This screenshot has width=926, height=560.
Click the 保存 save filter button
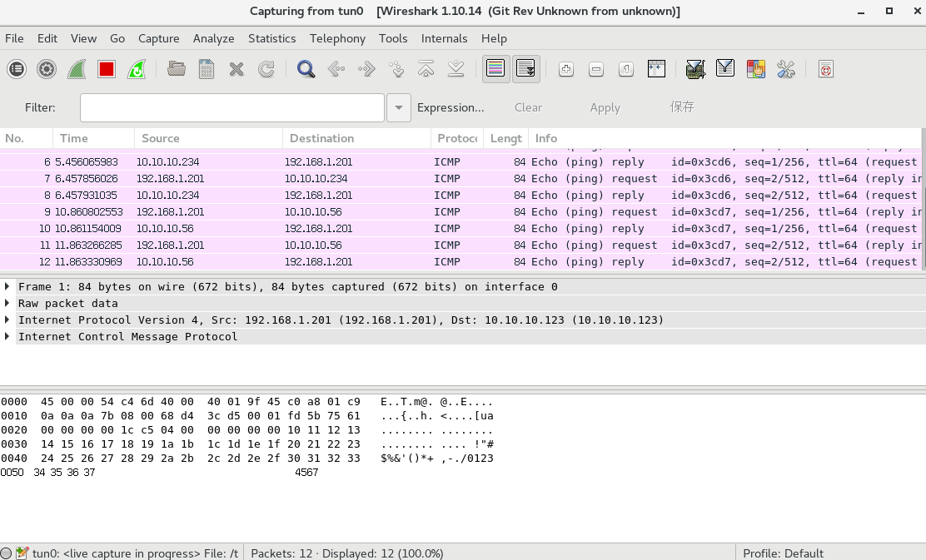(681, 107)
